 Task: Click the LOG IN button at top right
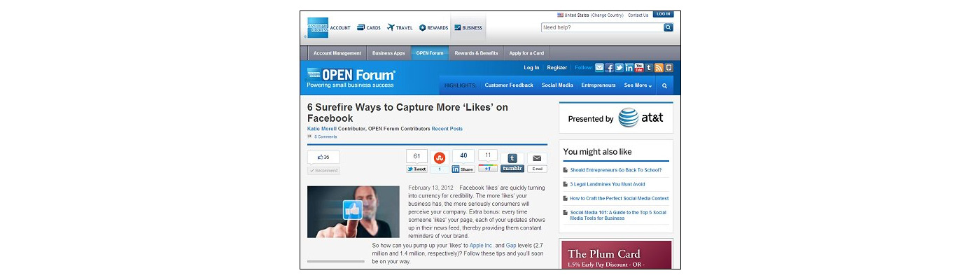(x=663, y=14)
